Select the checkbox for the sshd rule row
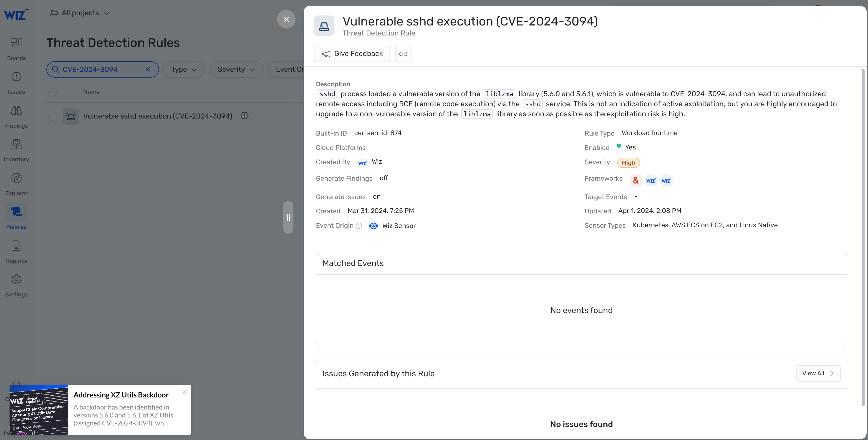Image resolution: width=868 pixels, height=440 pixels. (x=53, y=116)
